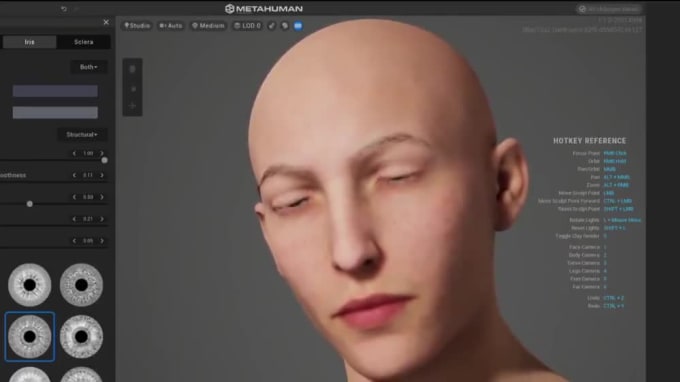Select the iris pattern right of the selected one
The width and height of the screenshot is (680, 382).
pyautogui.click(x=81, y=336)
